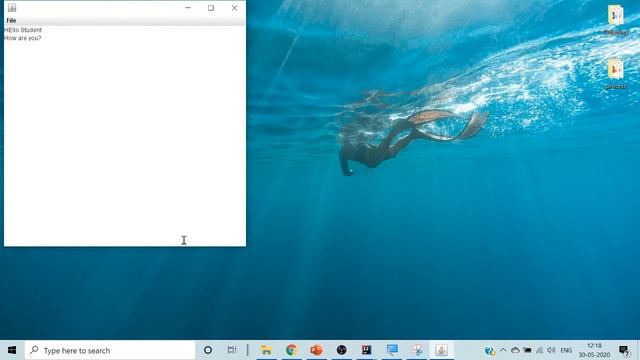Open the clock showing 12:18
The width and height of the screenshot is (640, 360).
pos(594,350)
